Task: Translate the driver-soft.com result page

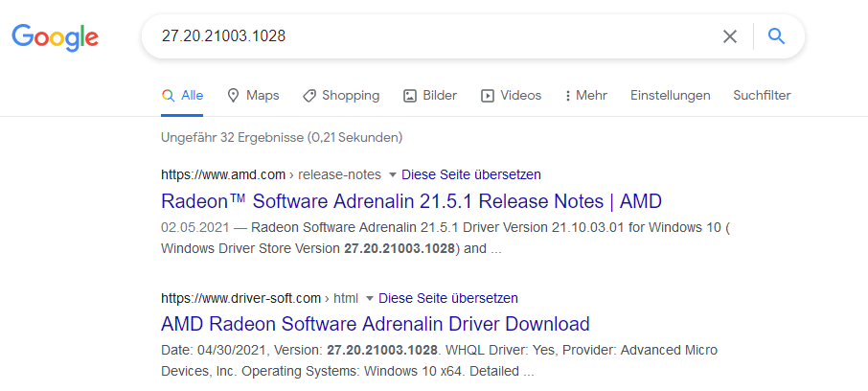Action: [x=447, y=298]
